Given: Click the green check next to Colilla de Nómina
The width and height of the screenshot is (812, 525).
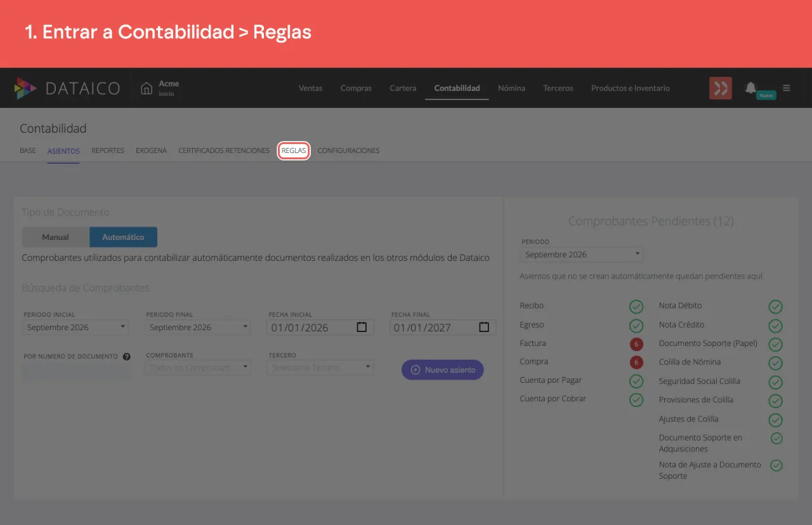Looking at the screenshot, I should [x=775, y=363].
